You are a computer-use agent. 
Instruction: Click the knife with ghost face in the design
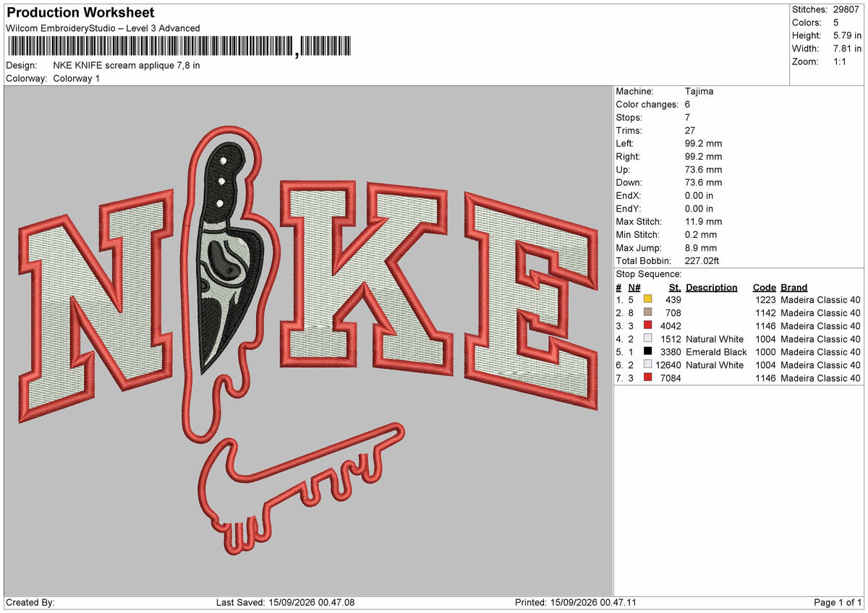[229, 257]
